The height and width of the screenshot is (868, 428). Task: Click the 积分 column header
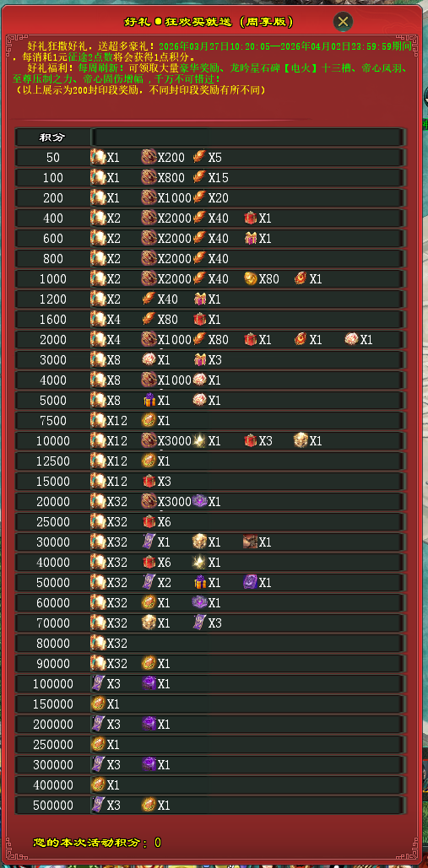point(53,137)
